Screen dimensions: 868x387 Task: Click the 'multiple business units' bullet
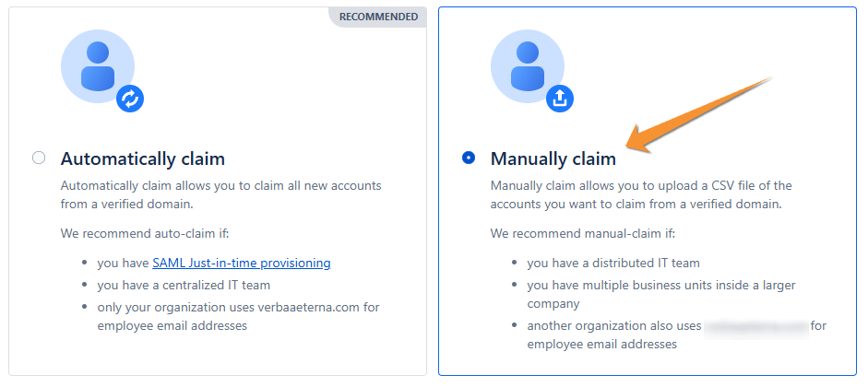click(x=660, y=294)
